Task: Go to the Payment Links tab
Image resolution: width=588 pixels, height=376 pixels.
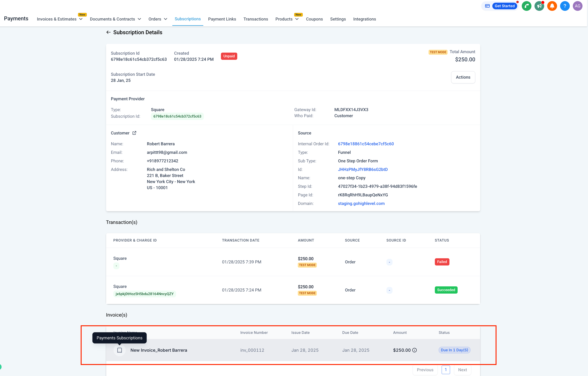Action: coord(222,19)
